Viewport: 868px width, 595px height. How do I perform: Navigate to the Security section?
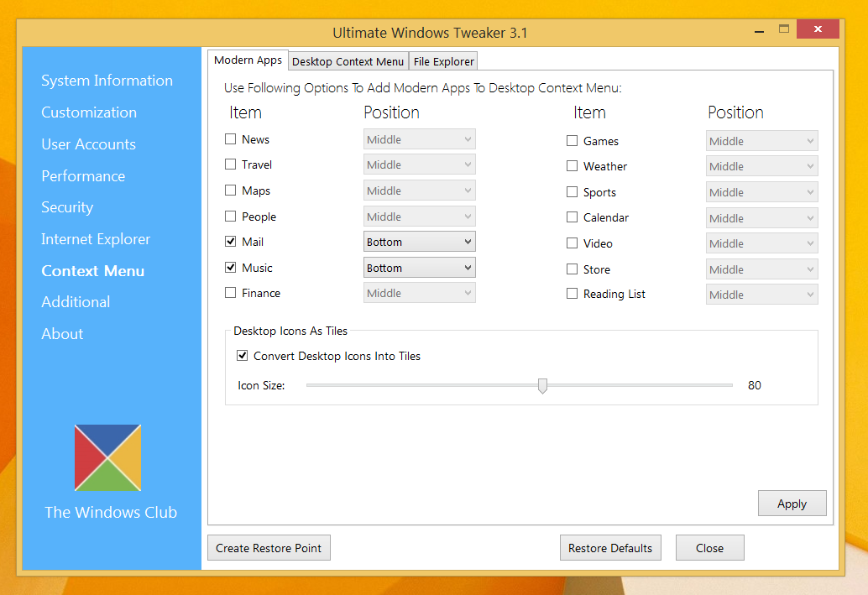[67, 207]
